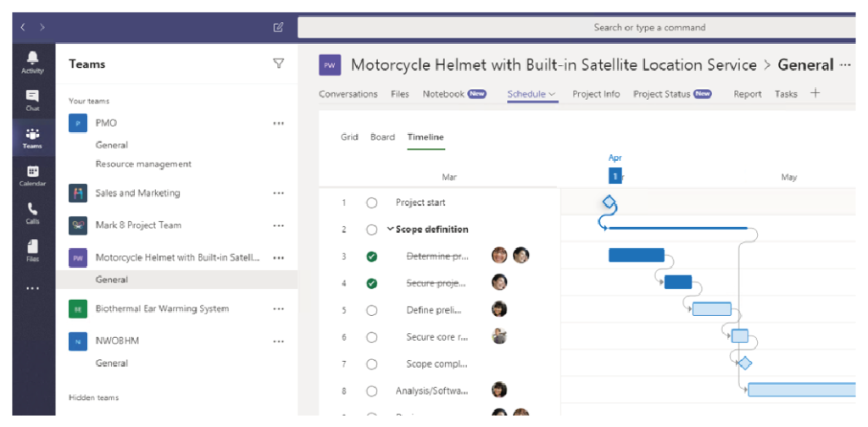Open more options for Sales and Marketing
Viewport: 868px width, 427px height.
tap(278, 193)
